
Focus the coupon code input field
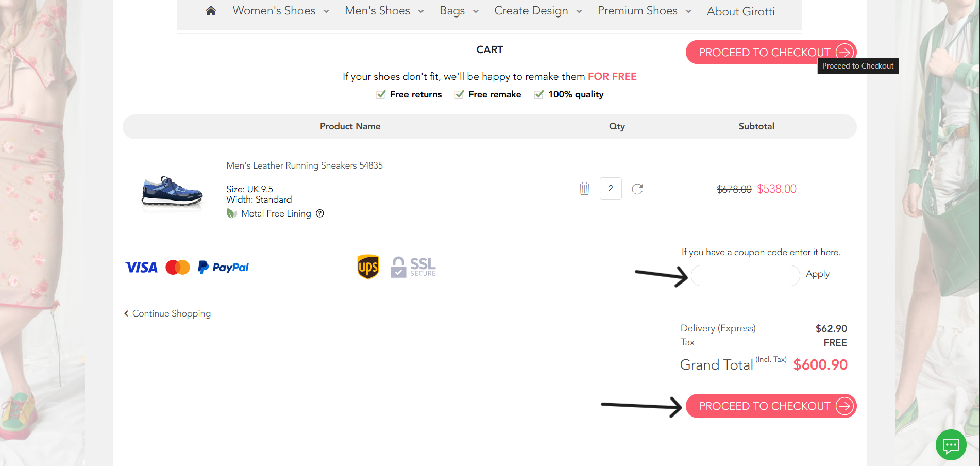coord(745,276)
